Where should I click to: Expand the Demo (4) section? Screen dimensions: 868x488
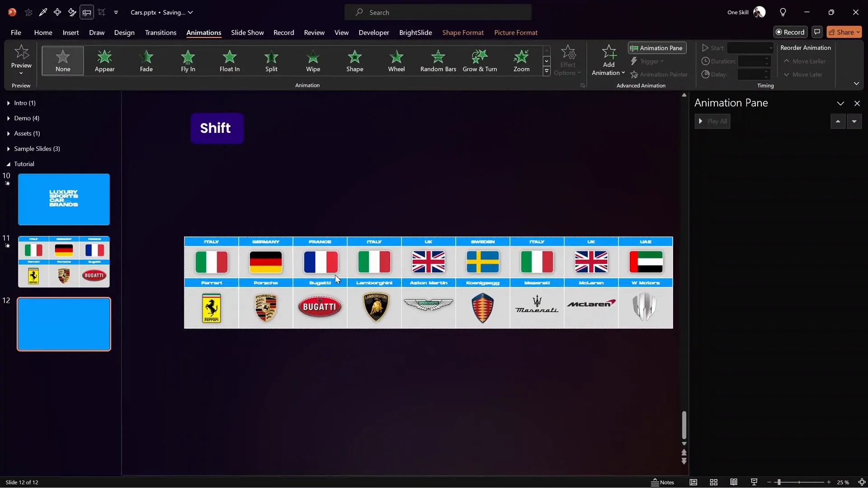[x=9, y=118]
